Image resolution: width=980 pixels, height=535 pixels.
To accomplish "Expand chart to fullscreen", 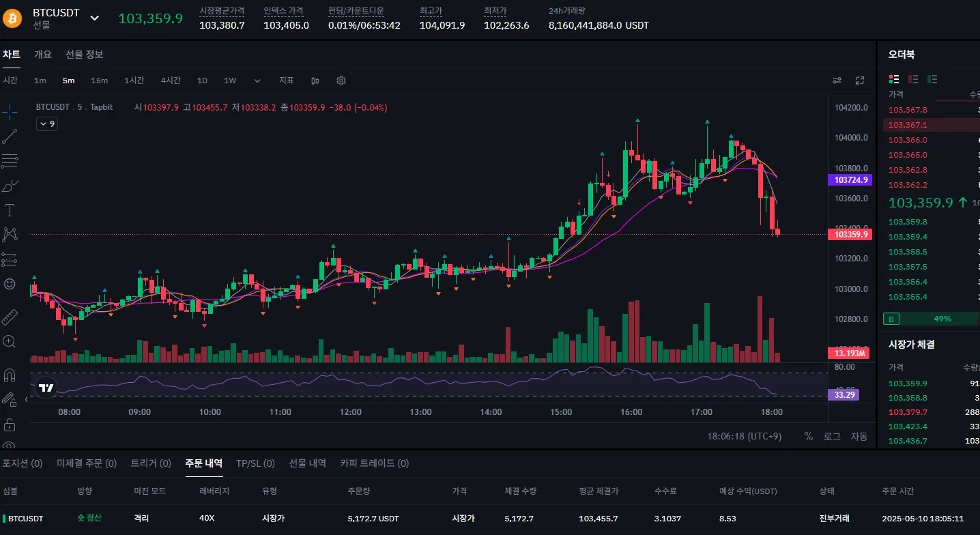I will (860, 81).
